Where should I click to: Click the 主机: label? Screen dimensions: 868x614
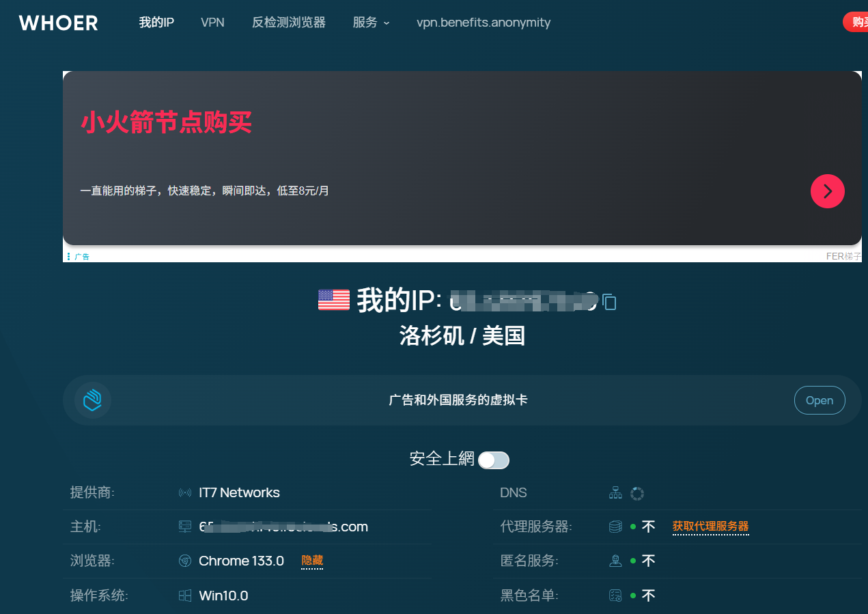(86, 527)
